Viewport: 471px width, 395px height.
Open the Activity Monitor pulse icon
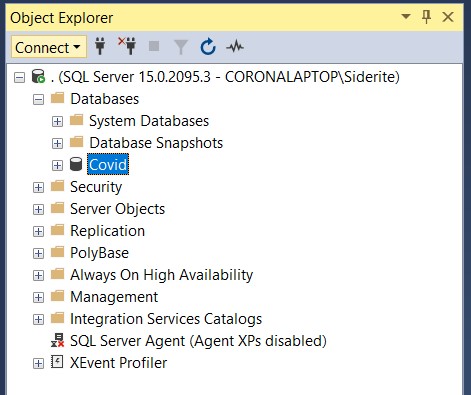click(235, 46)
